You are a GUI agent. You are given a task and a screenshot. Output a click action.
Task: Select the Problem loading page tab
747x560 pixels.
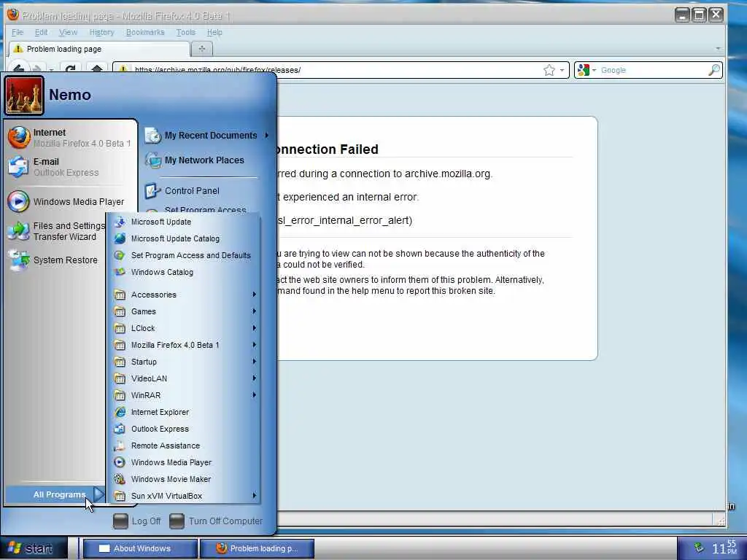pos(99,49)
